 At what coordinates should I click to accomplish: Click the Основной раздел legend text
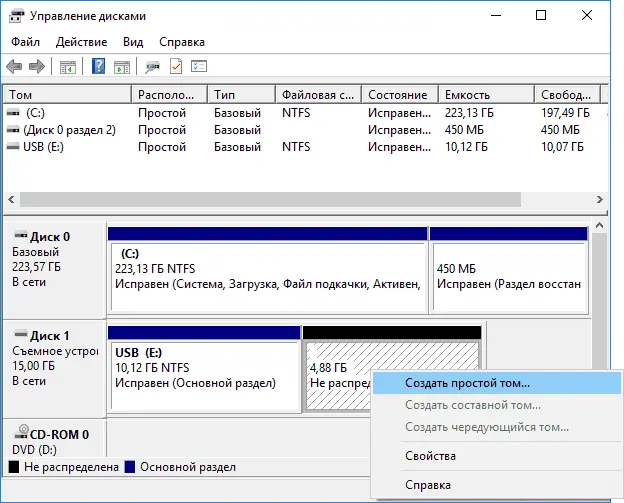[x=188, y=467]
